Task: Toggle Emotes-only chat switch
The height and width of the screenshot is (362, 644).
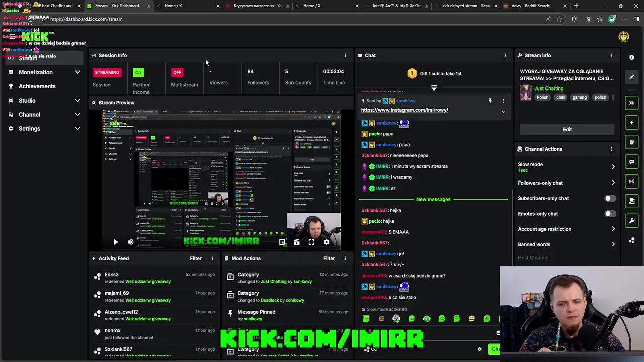Action: 609,214
